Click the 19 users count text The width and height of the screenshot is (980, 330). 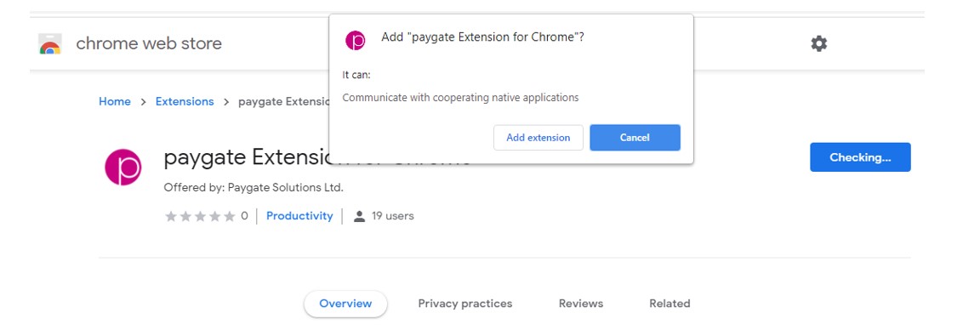392,216
